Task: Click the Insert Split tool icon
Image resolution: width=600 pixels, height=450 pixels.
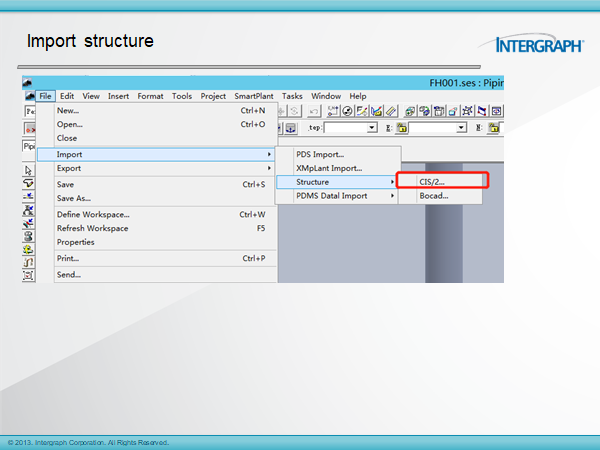Action: pyautogui.click(x=28, y=196)
